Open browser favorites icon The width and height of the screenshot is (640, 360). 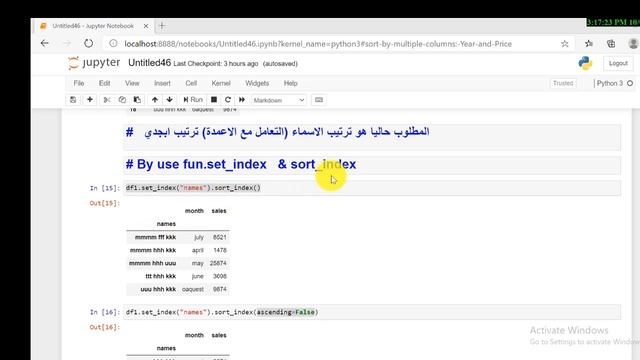click(589, 44)
